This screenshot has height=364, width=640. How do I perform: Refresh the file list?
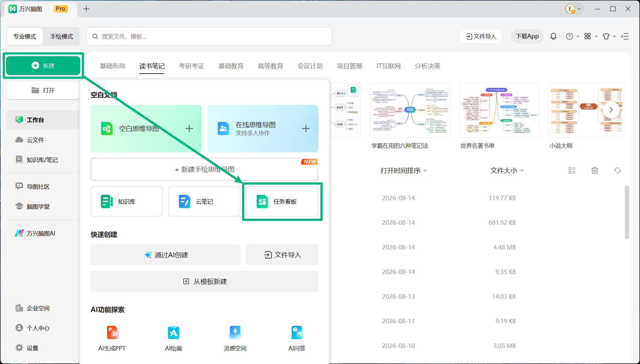(x=618, y=170)
